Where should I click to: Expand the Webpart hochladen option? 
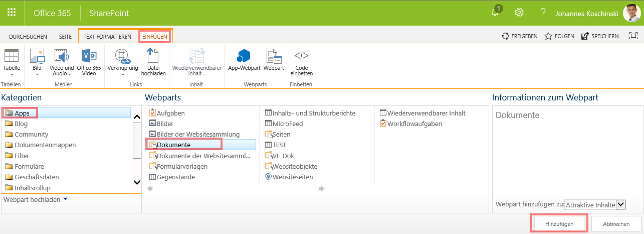65,199
